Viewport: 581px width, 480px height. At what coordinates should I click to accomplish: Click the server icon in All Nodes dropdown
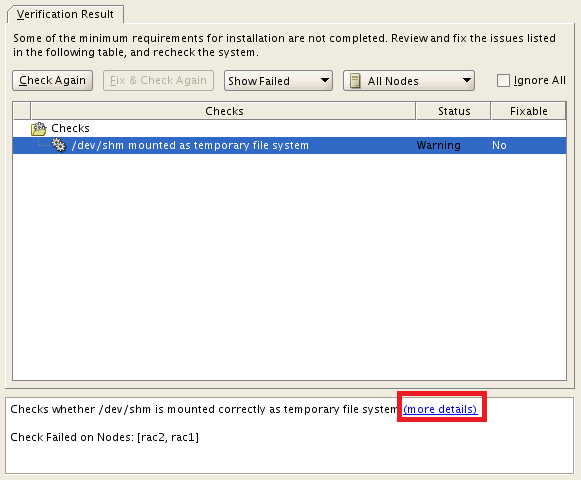point(355,81)
